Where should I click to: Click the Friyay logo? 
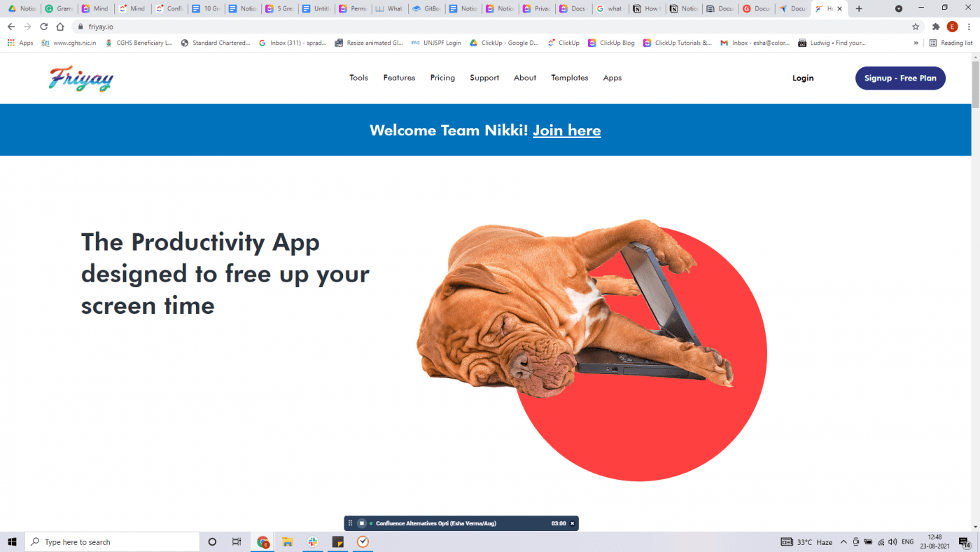81,78
